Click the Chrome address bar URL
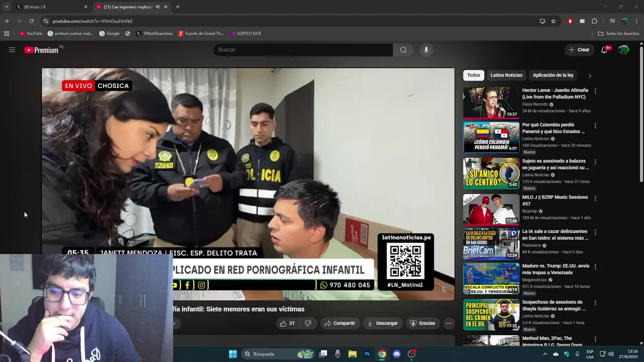This screenshot has height=362, width=644. click(x=93, y=21)
